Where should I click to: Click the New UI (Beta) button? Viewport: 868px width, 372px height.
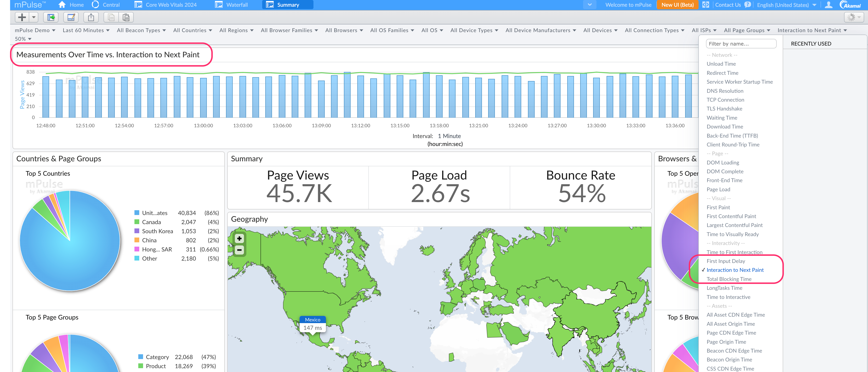[677, 5]
